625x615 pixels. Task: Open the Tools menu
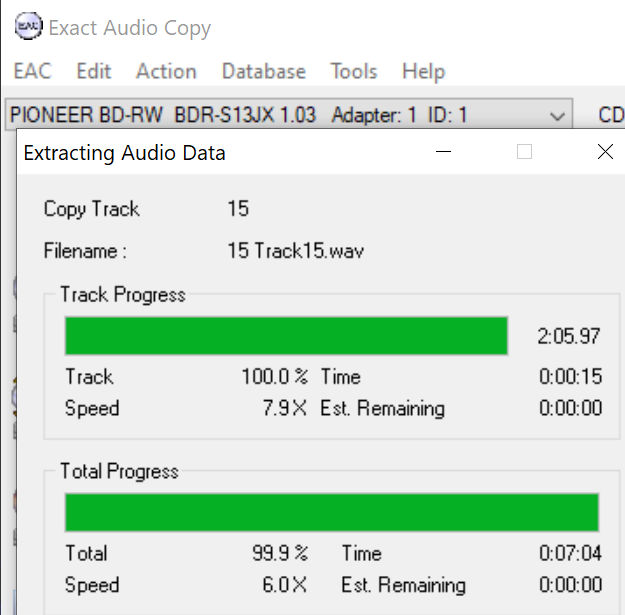354,71
